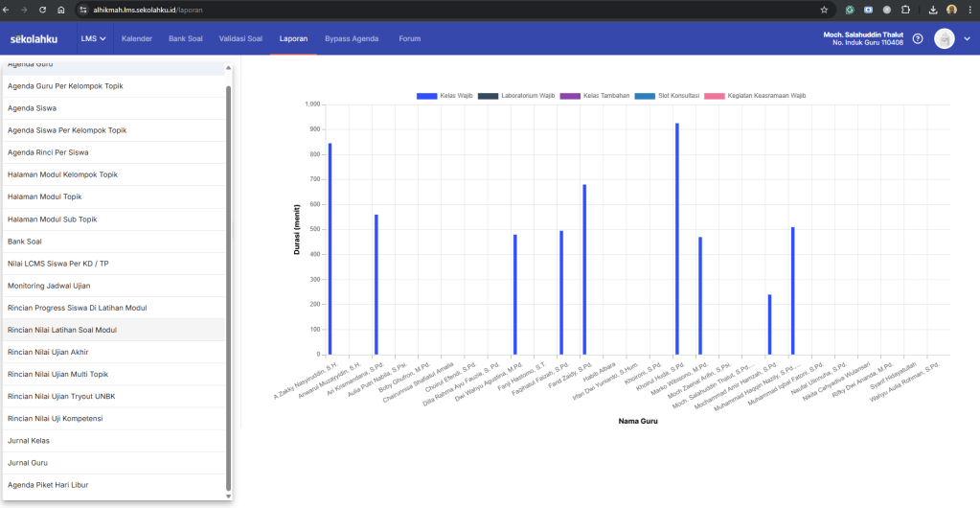Viewport: 980px width, 508px height.
Task: Open the Bypass Agenda tab
Action: pos(352,39)
